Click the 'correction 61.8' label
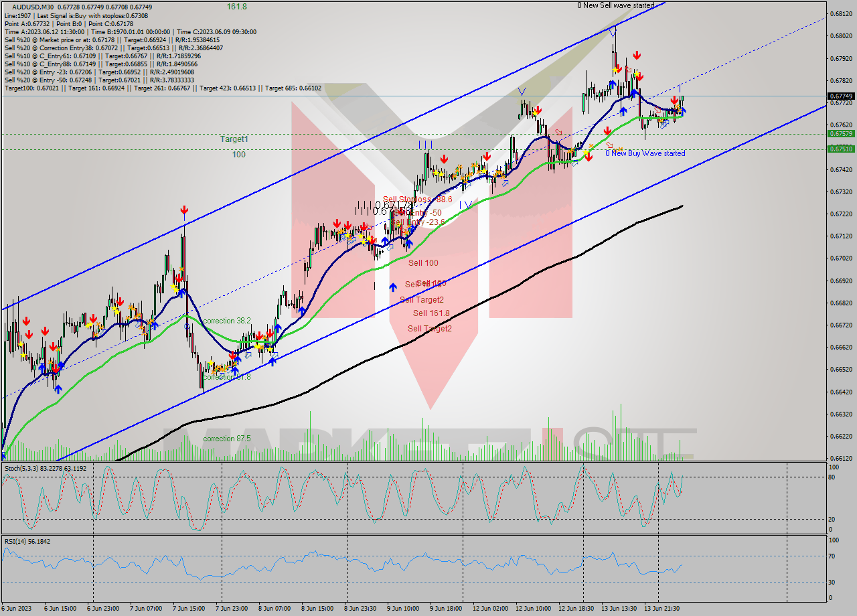This screenshot has width=857, height=616. pos(227,377)
